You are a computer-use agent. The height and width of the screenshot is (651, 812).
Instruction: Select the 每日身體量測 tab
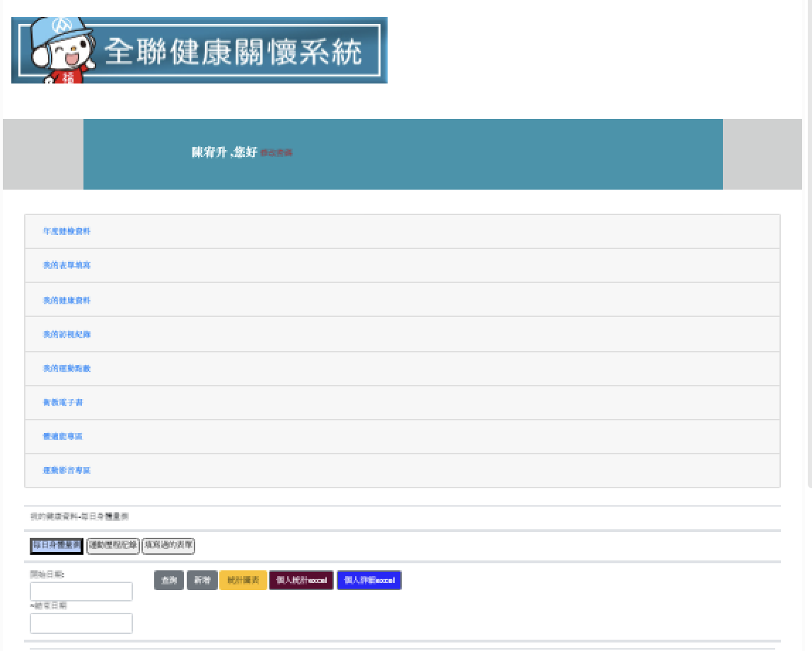pyautogui.click(x=57, y=546)
